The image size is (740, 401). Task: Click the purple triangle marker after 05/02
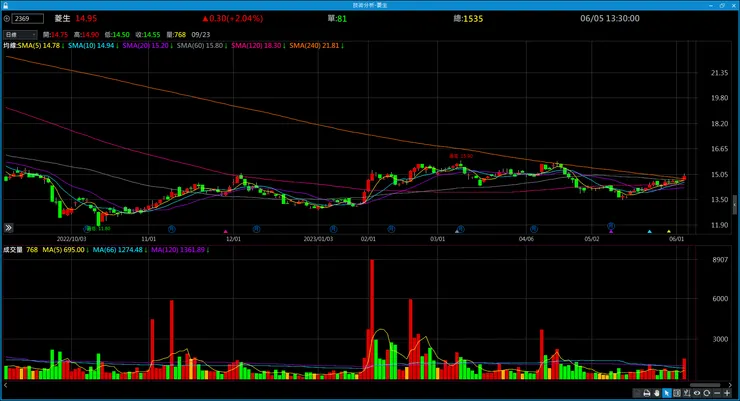click(x=611, y=231)
